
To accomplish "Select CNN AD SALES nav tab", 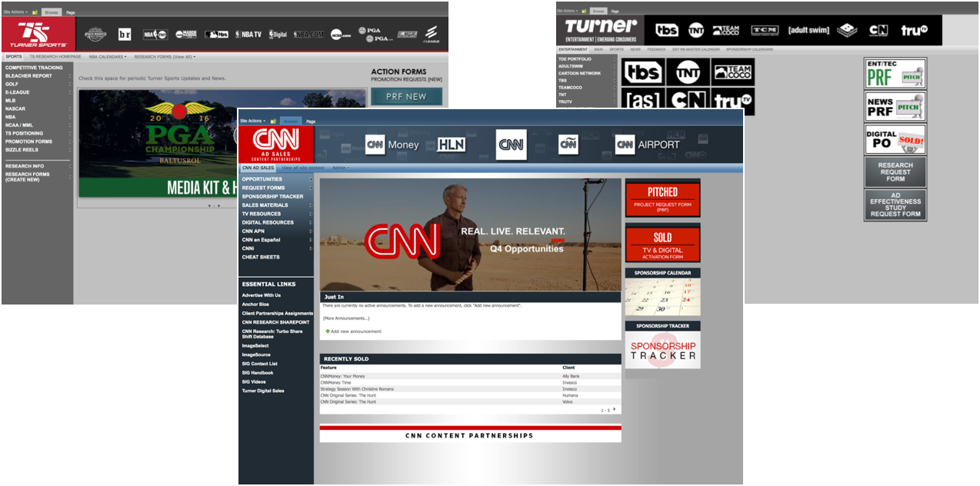I will (258, 168).
